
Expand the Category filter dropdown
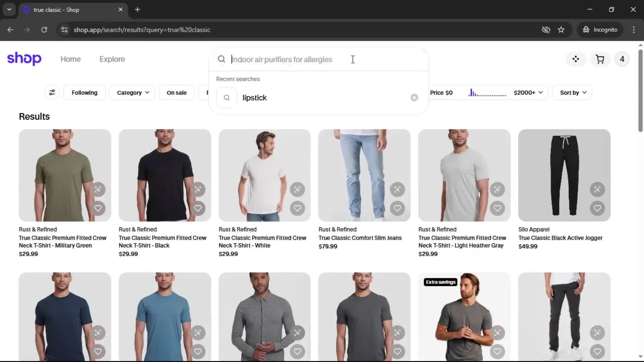click(133, 93)
